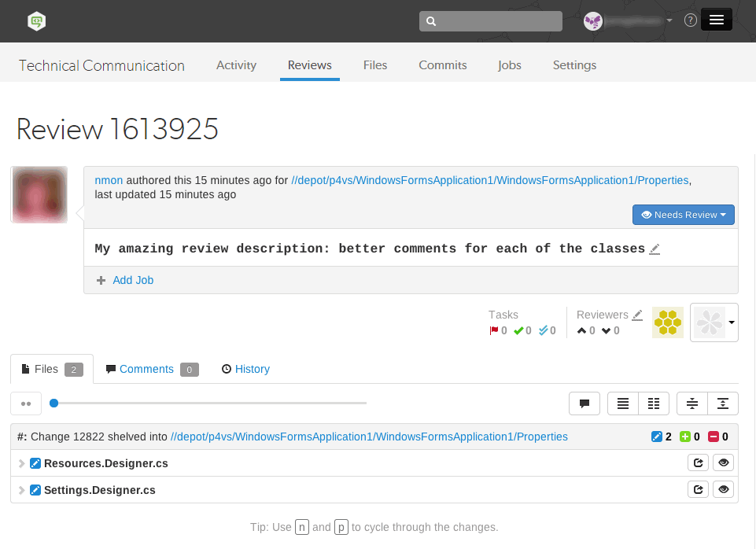Screen dimensions: 756x549
Task: Edit review description pencil icon
Action: (655, 249)
